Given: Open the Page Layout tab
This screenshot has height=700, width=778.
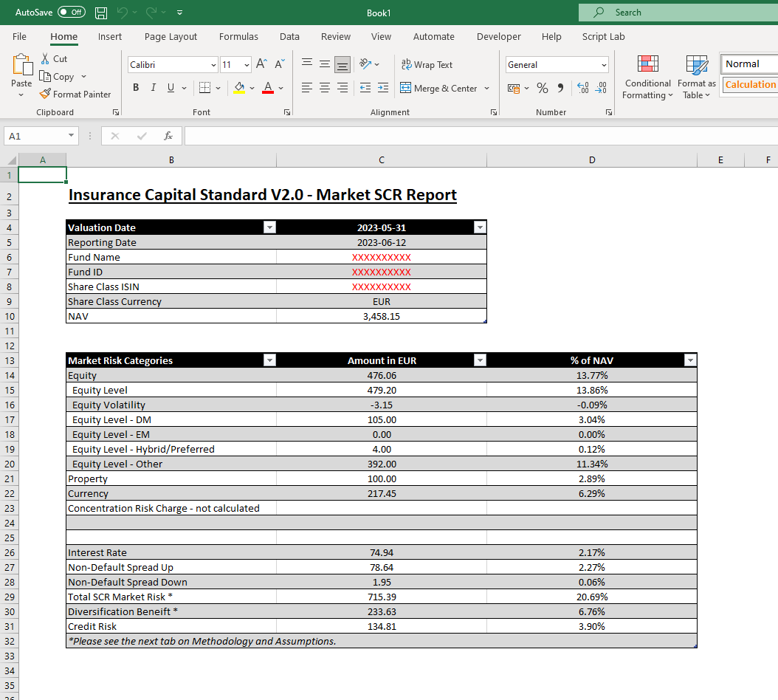Looking at the screenshot, I should point(171,36).
